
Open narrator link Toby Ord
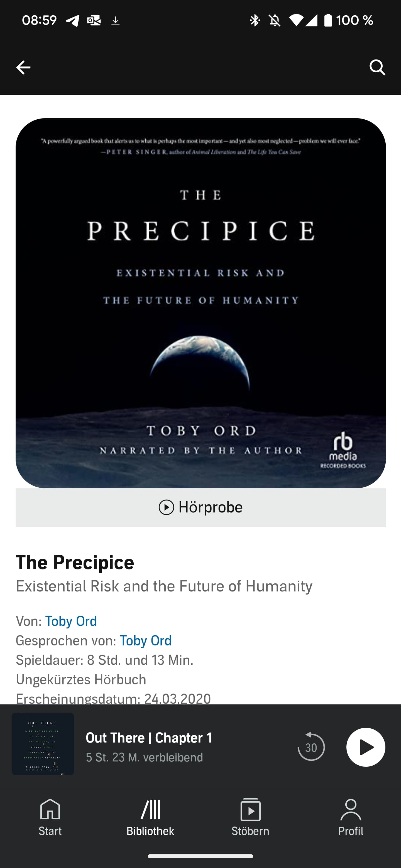click(x=146, y=640)
